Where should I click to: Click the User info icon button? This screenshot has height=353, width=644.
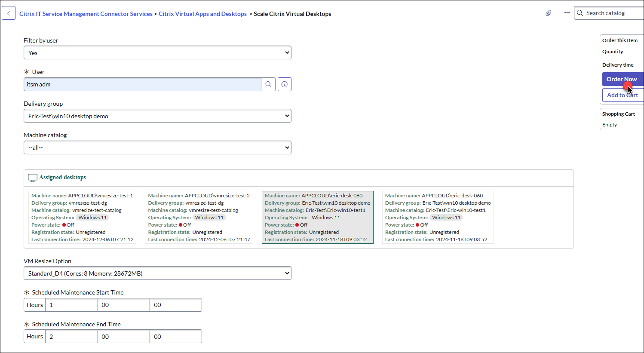[284, 84]
